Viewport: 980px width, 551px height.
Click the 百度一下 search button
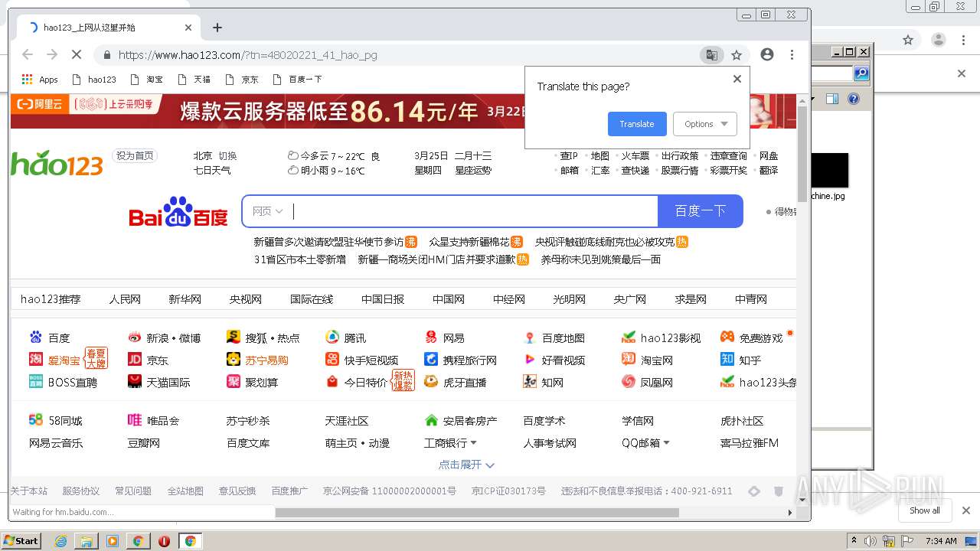pos(700,211)
